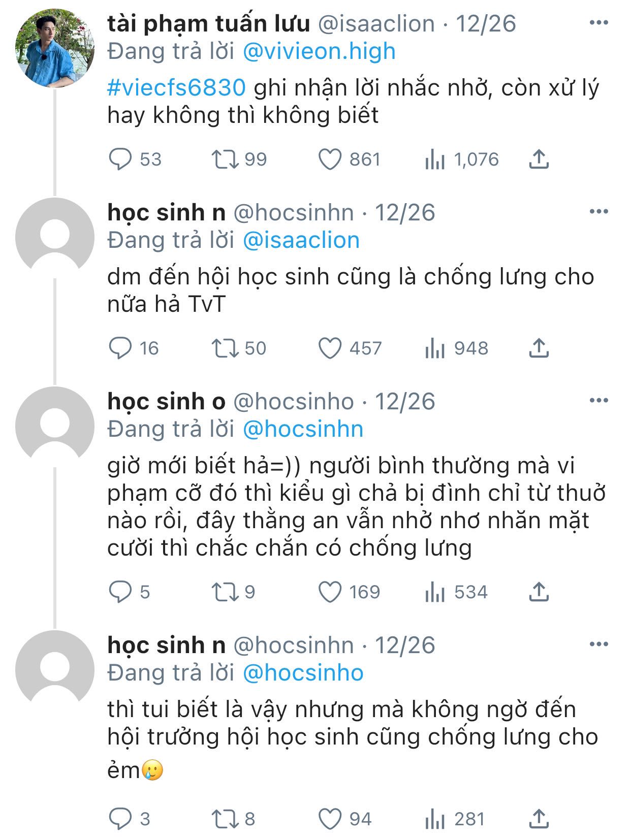Open more options menu on học sinh o's tweet
Image resolution: width=631 pixels, height=840 pixels.
point(598,401)
